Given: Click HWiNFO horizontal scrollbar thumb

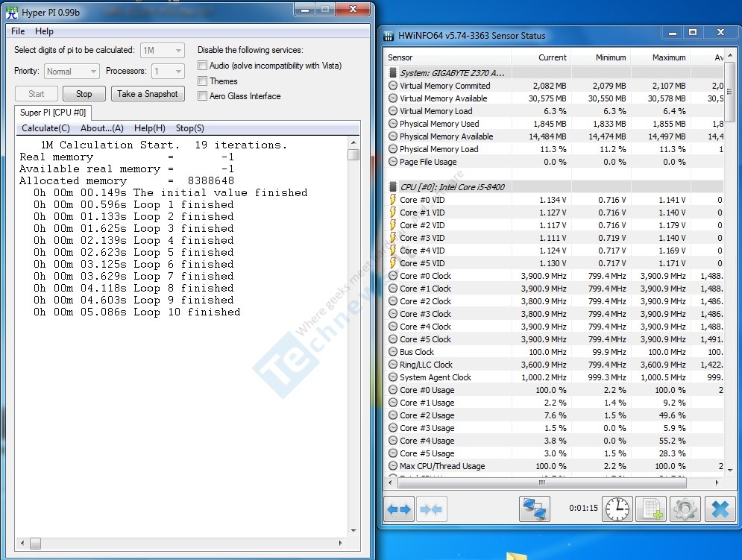Looking at the screenshot, I should coord(542,483).
